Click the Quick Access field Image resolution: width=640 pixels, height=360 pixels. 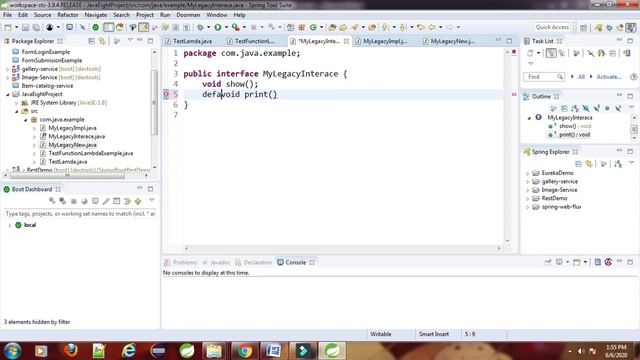point(552,27)
